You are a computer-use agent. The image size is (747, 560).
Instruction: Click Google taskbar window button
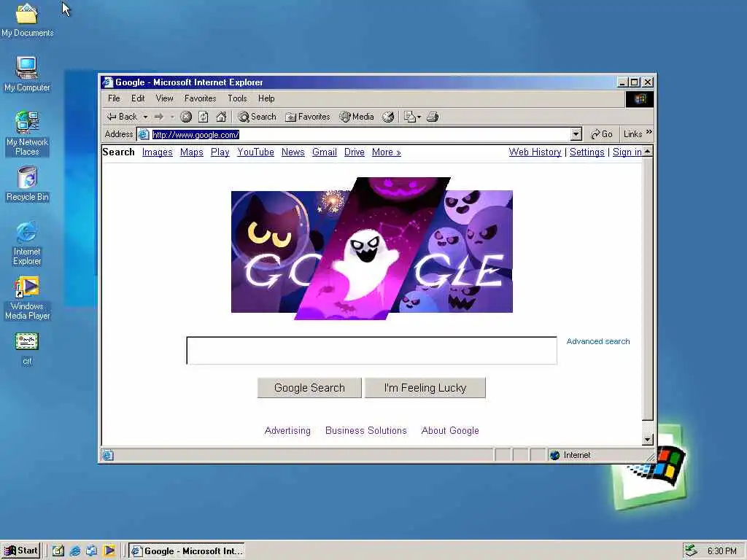click(x=187, y=551)
